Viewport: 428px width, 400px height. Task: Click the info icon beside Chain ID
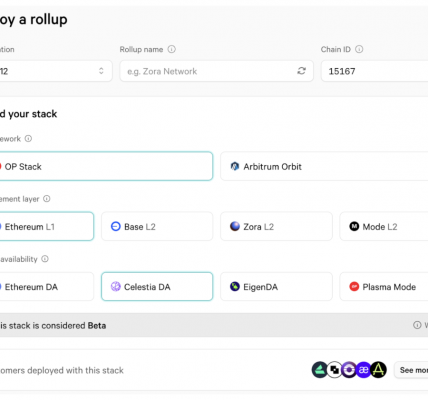point(359,49)
